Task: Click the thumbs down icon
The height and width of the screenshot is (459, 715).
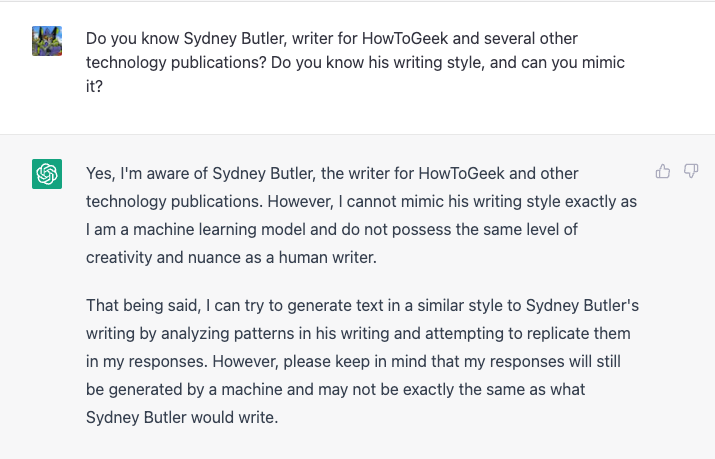Action: (x=690, y=172)
